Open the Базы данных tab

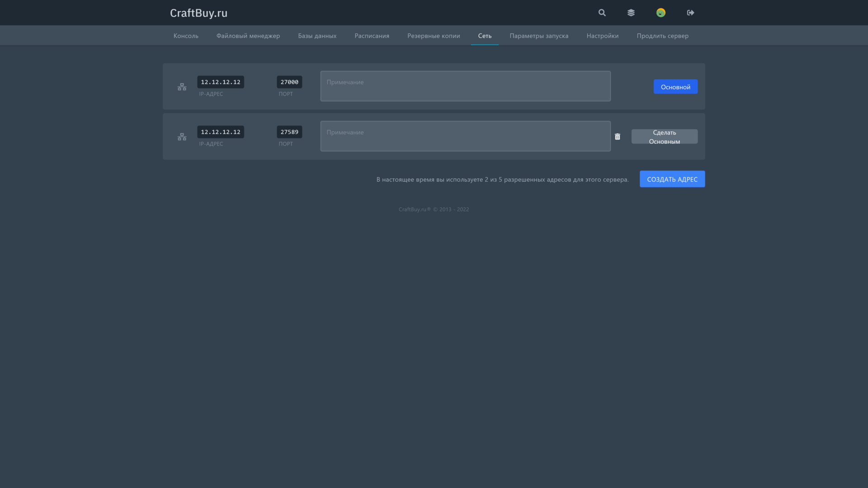(317, 36)
